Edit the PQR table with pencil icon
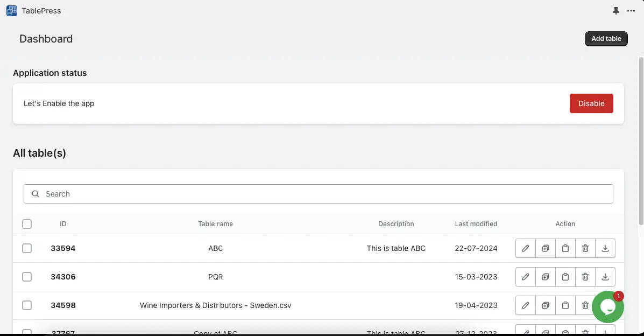Viewport: 644px width, 336px height. click(x=526, y=277)
